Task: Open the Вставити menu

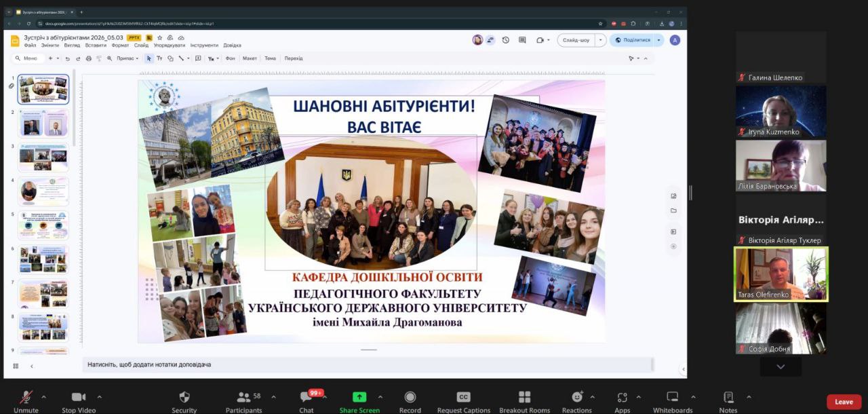Action: click(96, 45)
